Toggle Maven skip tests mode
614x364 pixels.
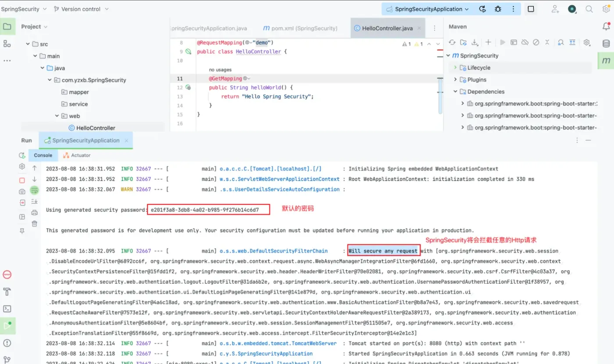(x=536, y=42)
